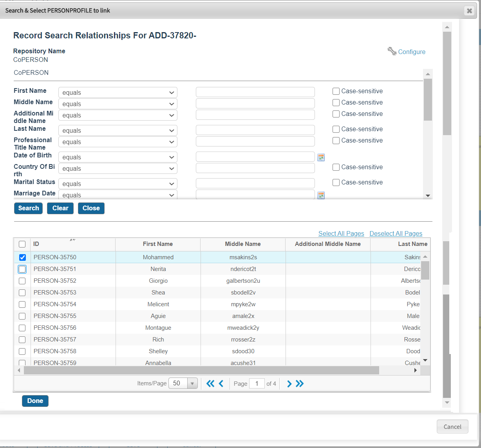
Task: Click the Last Name value input field
Action: click(255, 130)
